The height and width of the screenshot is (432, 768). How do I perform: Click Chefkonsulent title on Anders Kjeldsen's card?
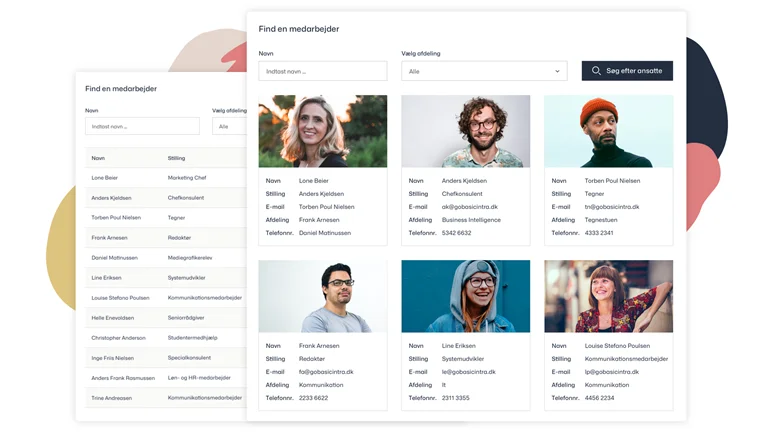coord(462,193)
